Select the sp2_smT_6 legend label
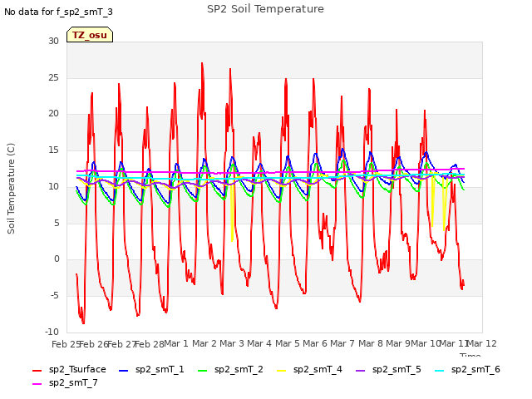 pos(475,369)
